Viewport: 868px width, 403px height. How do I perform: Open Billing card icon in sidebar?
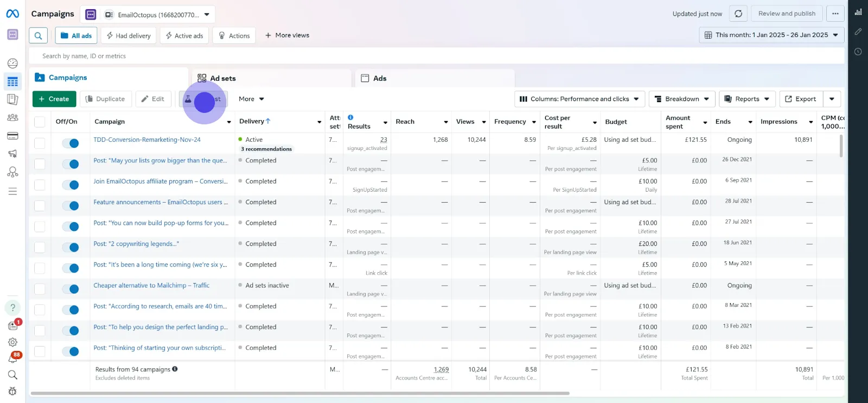tap(12, 136)
